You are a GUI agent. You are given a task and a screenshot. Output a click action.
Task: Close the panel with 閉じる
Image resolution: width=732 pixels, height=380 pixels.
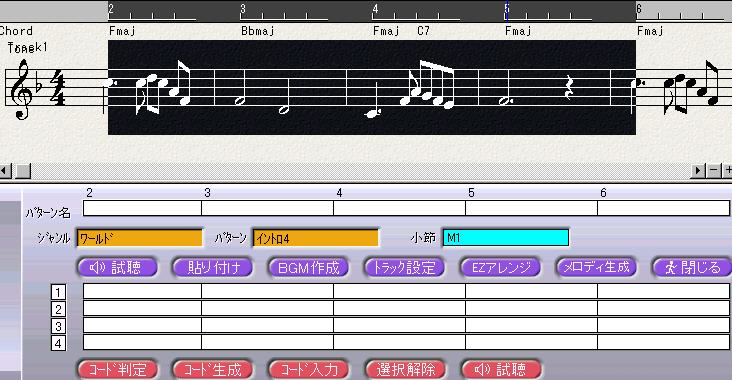692,267
